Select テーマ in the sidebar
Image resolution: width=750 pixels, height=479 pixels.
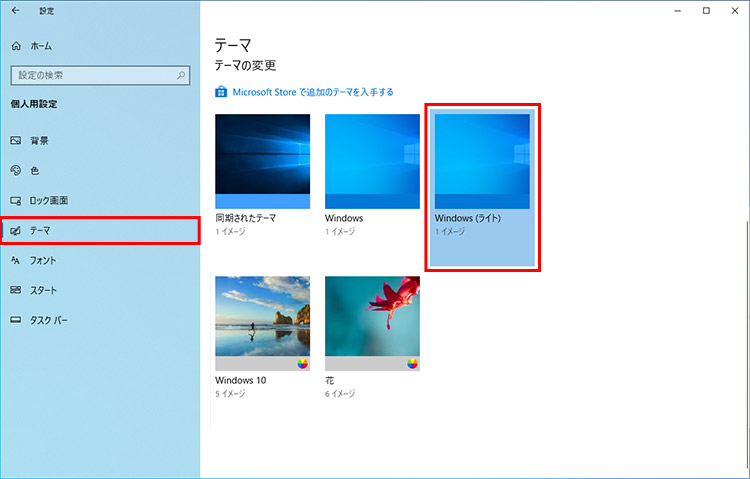point(100,231)
